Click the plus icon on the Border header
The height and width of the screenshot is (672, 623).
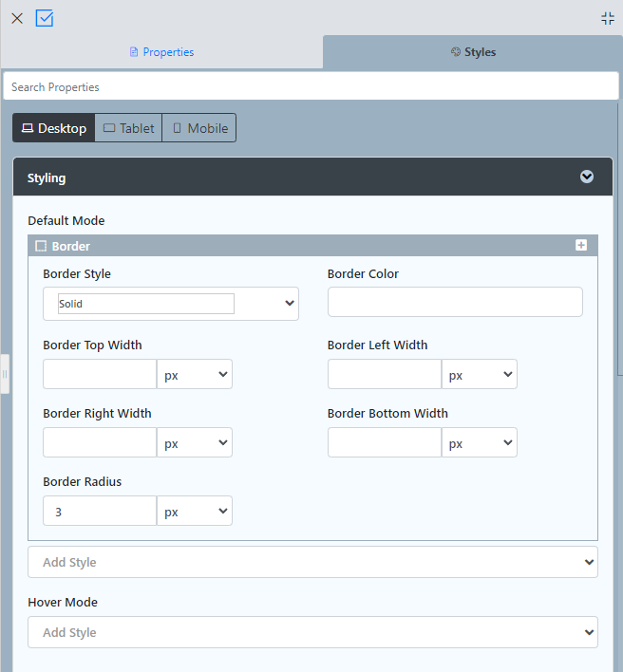point(581,245)
